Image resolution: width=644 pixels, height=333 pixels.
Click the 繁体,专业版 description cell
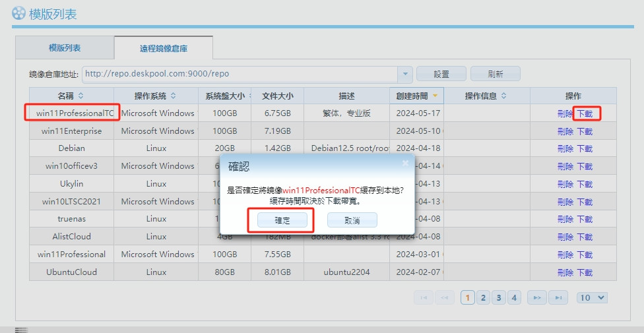(x=346, y=113)
